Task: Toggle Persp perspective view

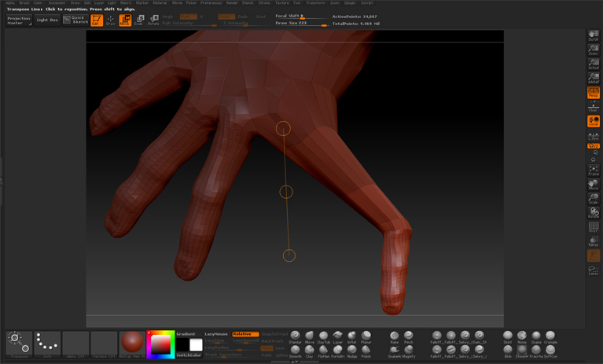Action: (593, 92)
